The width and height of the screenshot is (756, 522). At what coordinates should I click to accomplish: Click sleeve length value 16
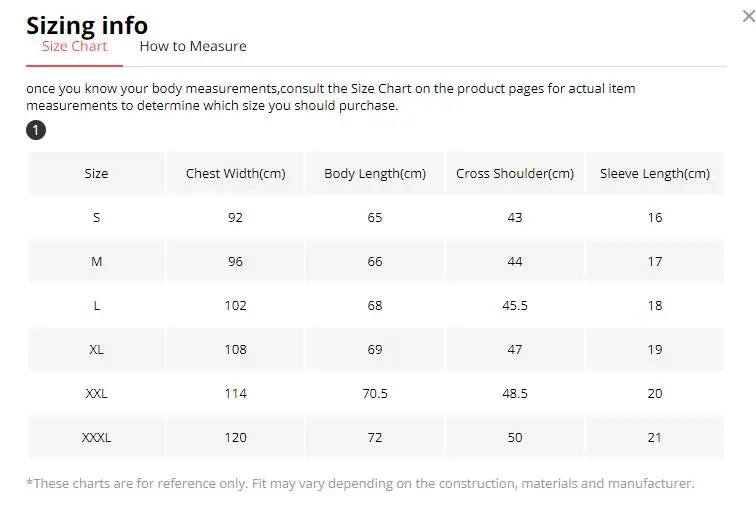click(655, 217)
